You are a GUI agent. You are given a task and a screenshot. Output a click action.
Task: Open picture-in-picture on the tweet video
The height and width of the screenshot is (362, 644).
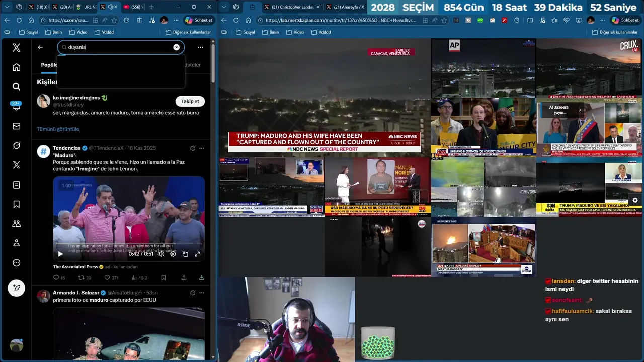tap(185, 254)
